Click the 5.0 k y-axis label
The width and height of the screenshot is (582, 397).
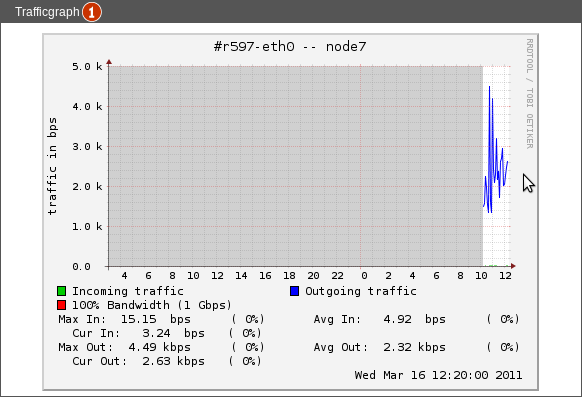click(87, 67)
